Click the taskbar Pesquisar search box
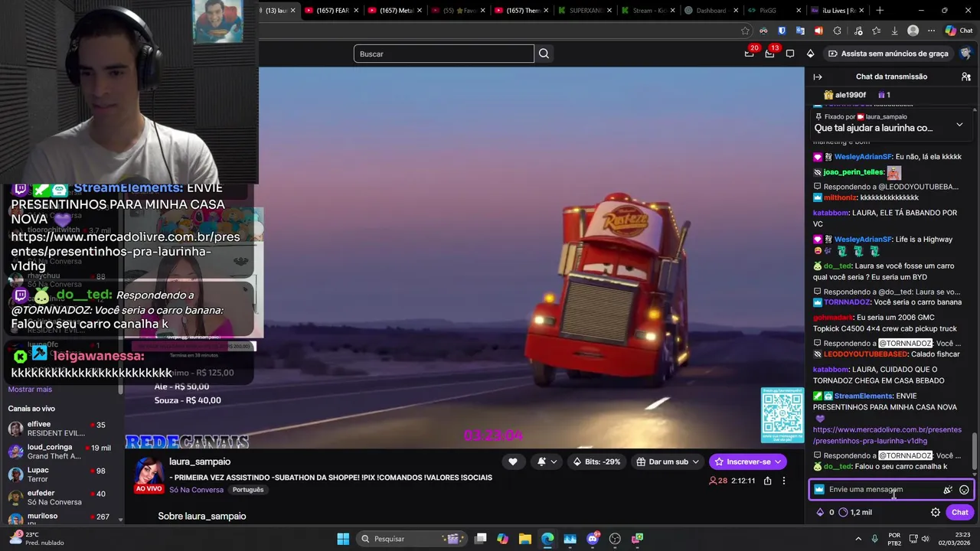 (412, 539)
